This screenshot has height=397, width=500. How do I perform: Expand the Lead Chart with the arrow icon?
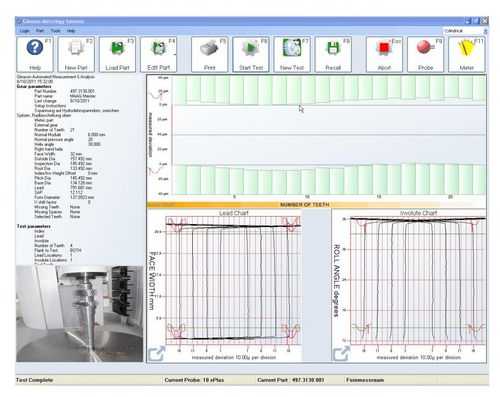click(157, 354)
